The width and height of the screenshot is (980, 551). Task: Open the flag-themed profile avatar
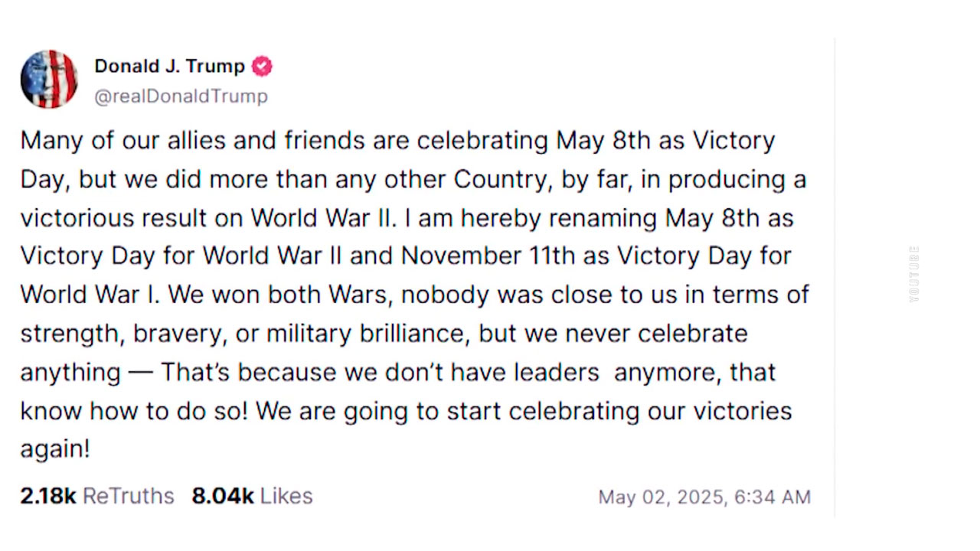coord(49,79)
